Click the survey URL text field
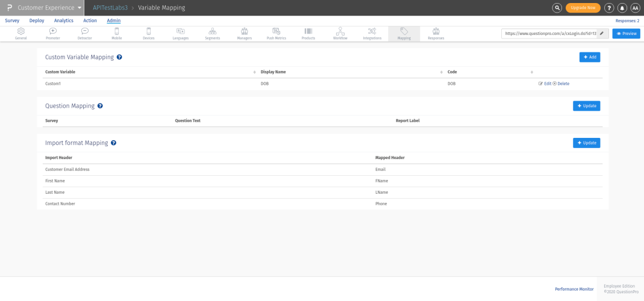Viewport: 644px width, 301px height. click(549, 33)
